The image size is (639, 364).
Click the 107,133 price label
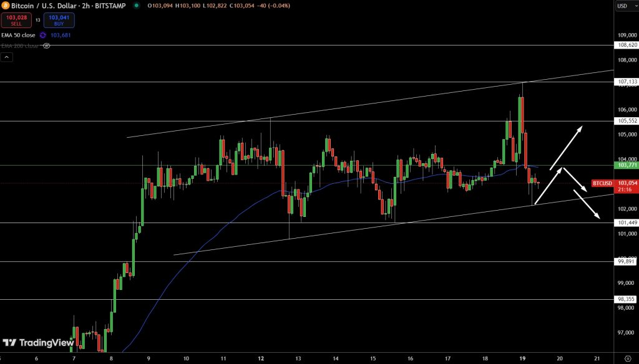(x=627, y=82)
